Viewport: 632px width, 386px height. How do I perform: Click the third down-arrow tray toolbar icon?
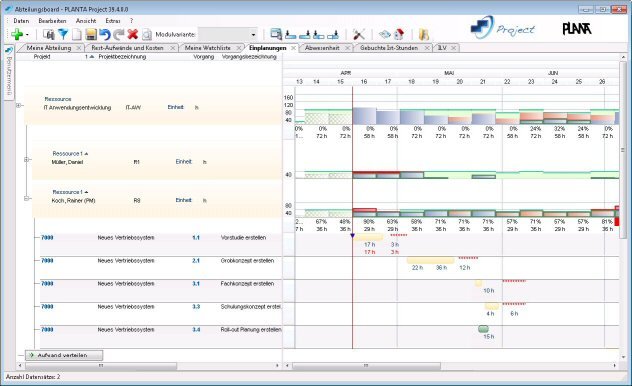pos(318,35)
